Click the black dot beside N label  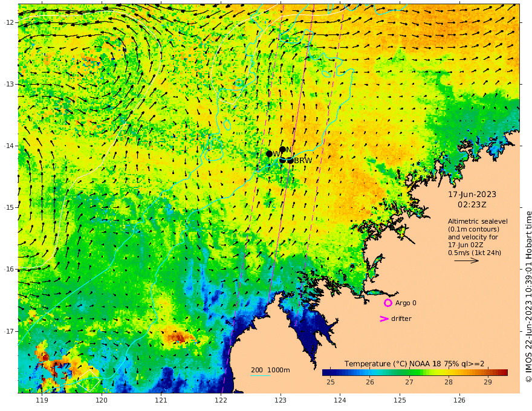pyautogui.click(x=283, y=149)
